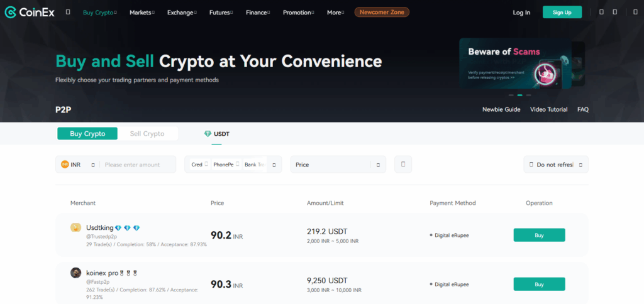Viewport: 644px width, 304px height.
Task: Click the @Trustedp2p handle
Action: [101, 237]
